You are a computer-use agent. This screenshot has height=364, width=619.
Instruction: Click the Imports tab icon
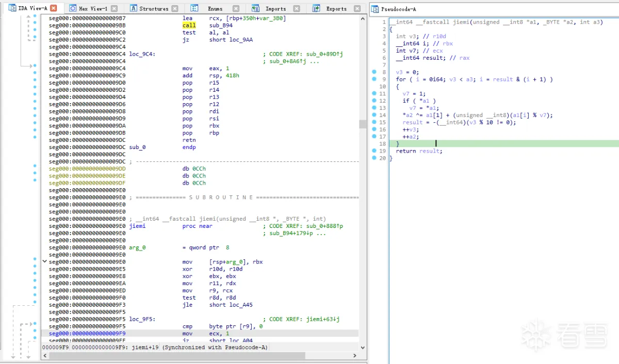(255, 8)
